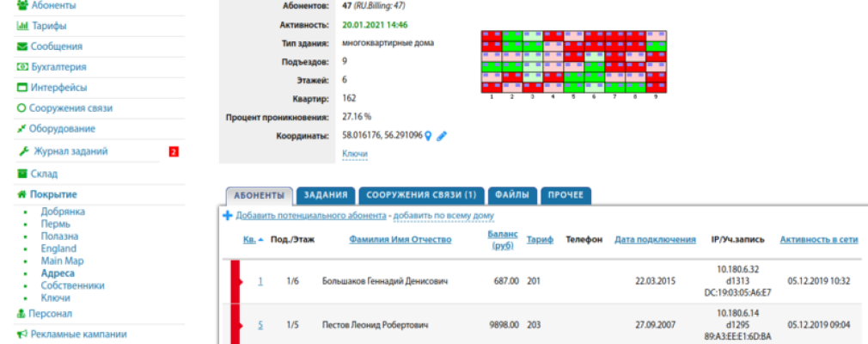This screenshot has height=344, width=868.
Task: Open Main Map under Покрытие
Action: click(62, 261)
